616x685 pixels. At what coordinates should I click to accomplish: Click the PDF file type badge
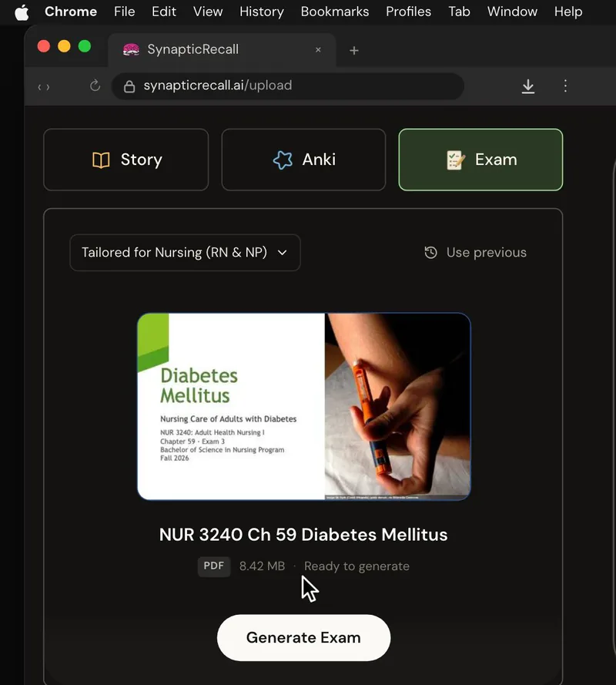pos(214,566)
